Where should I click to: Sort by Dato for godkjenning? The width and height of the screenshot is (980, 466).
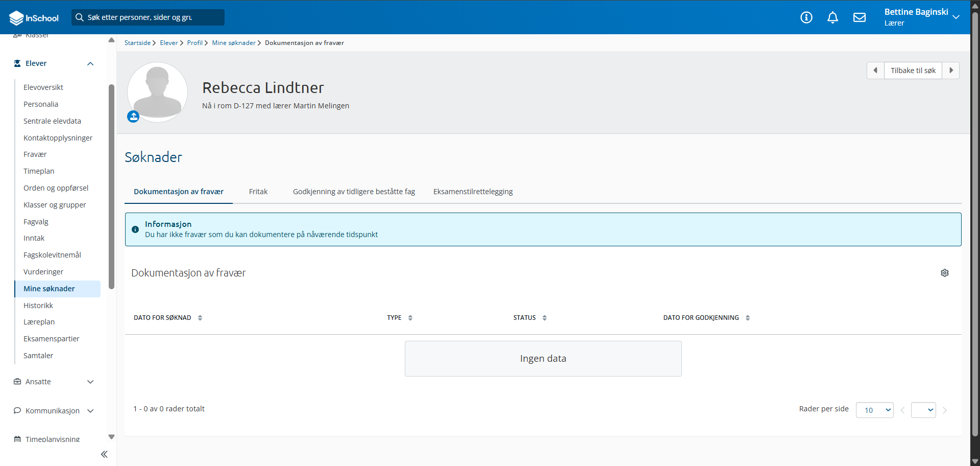click(748, 318)
